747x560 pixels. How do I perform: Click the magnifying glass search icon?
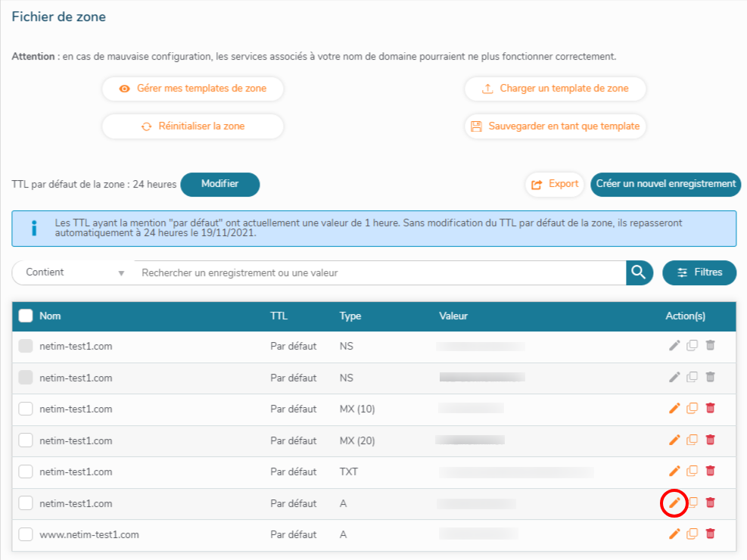[639, 272]
